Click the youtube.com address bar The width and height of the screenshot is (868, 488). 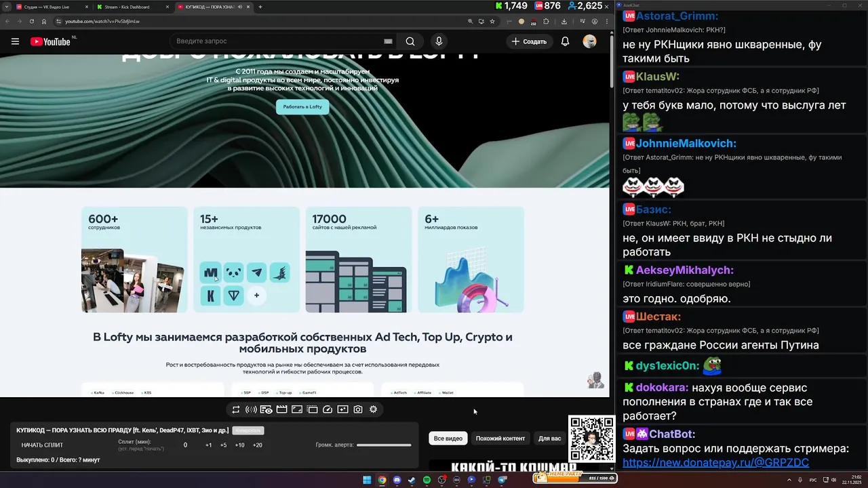258,21
